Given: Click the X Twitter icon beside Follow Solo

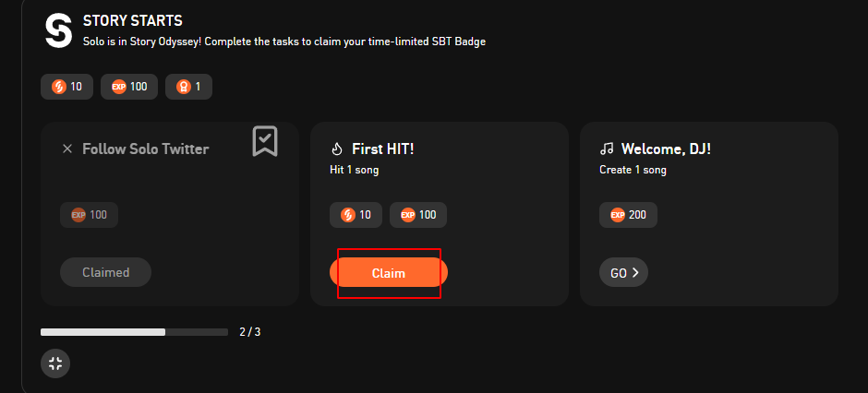Looking at the screenshot, I should (67, 149).
